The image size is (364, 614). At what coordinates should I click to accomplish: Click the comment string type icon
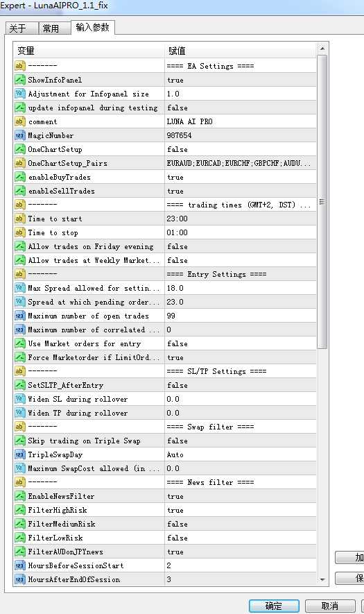tap(19, 121)
